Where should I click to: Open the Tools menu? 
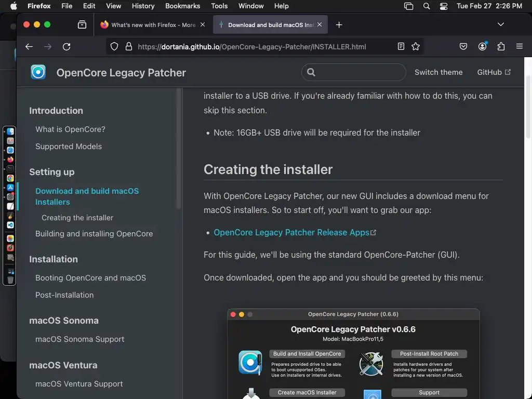coord(219,6)
